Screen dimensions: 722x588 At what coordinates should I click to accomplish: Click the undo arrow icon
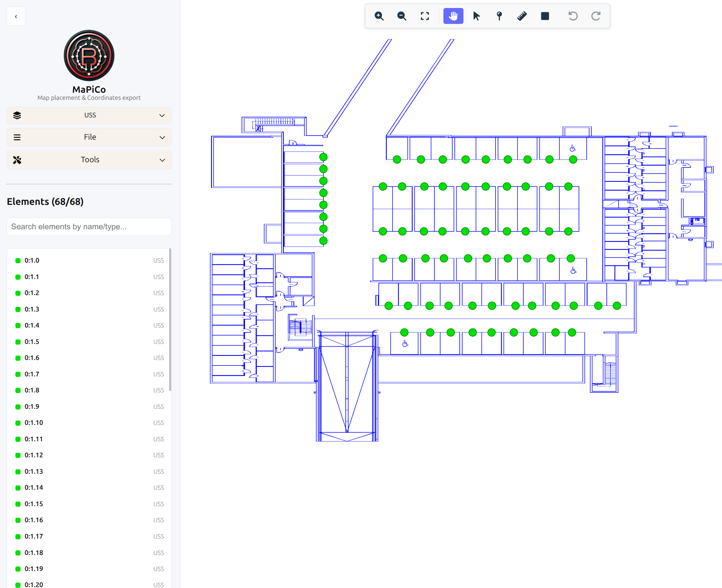coord(573,16)
